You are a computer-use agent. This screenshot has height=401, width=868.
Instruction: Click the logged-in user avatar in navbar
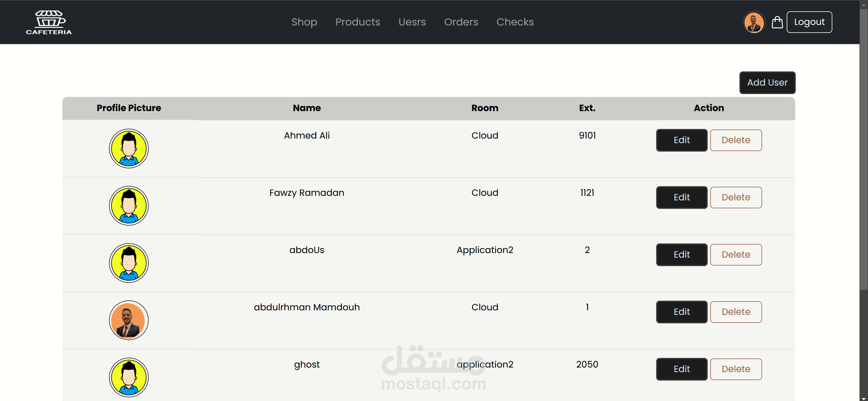tap(754, 22)
